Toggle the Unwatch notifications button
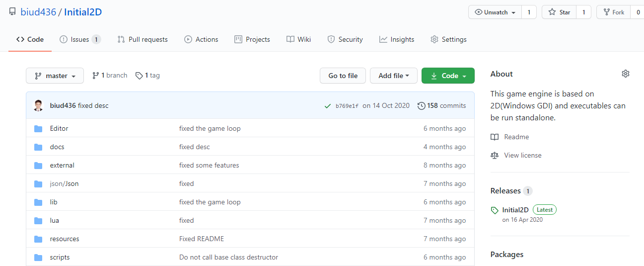Screen dimensions: 644x266 click(495, 12)
